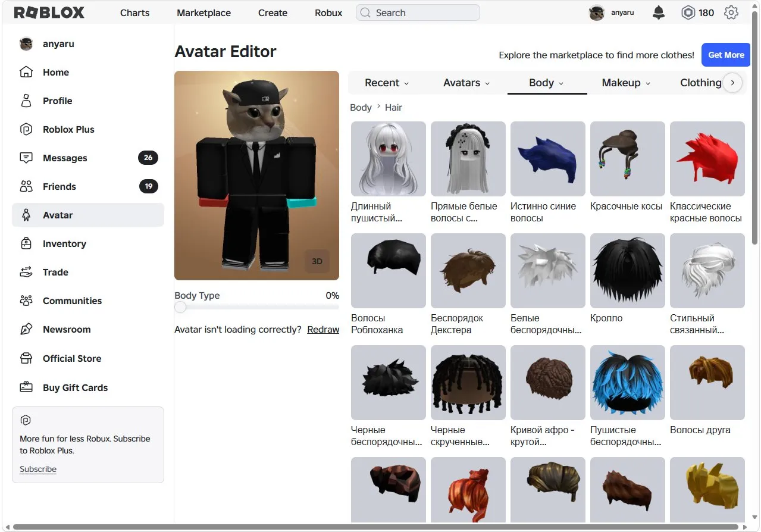This screenshot has height=532, width=761.
Task: Click the Friends people icon in sidebar
Action: click(x=26, y=186)
